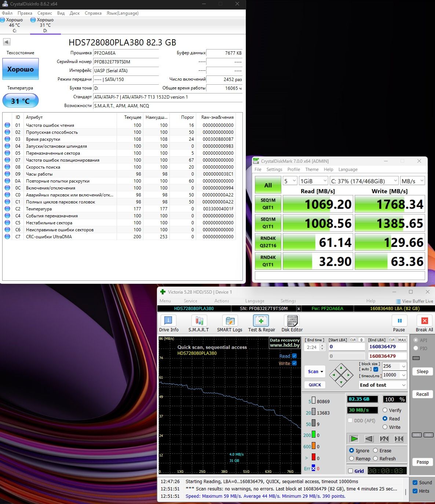435x504 pixels.
Task: Click the All button in CrystalDiskMark
Action: [268, 185]
